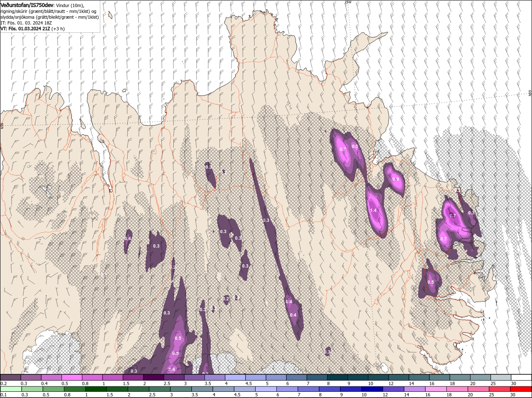Select the 0.1 tick label under the lower scale
532x398 pixels.
click(x=3, y=395)
